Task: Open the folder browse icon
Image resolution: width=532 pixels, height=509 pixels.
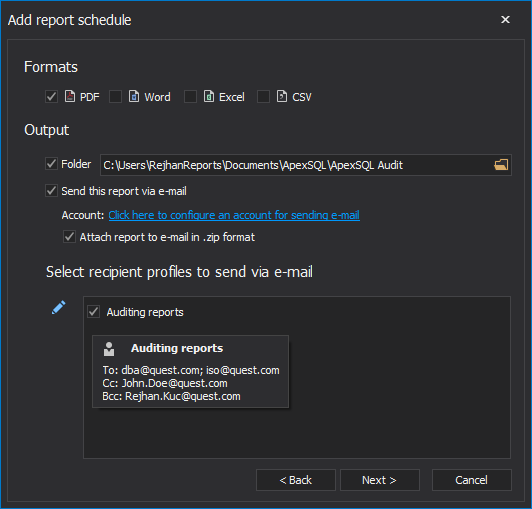Action: tap(501, 165)
